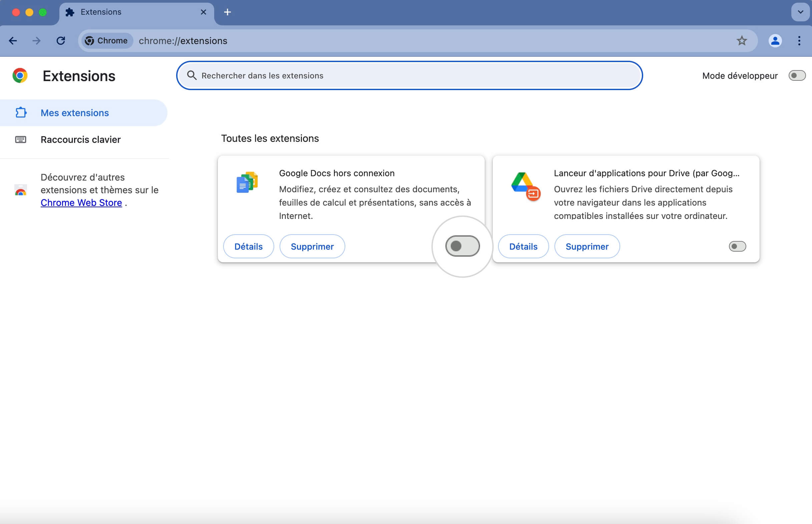The image size is (812, 524).
Task: Click the 'Toutes les extensions' heading
Action: (270, 139)
